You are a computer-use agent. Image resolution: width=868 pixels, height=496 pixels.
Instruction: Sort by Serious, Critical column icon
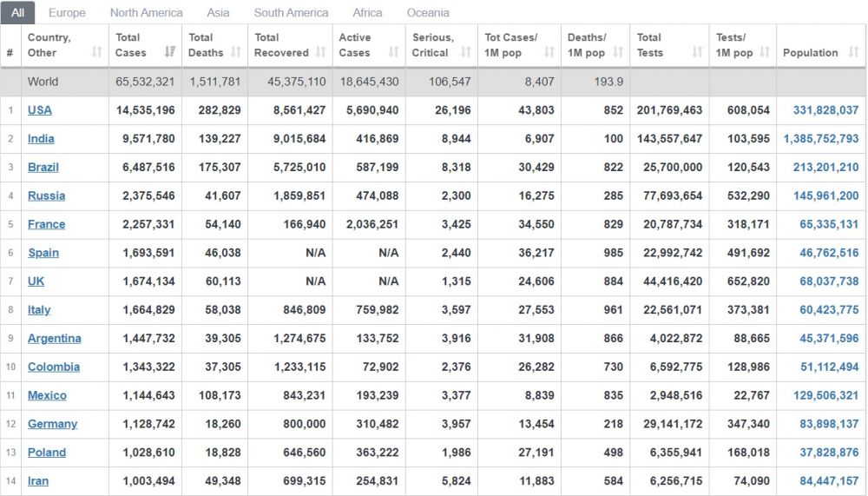(x=465, y=52)
